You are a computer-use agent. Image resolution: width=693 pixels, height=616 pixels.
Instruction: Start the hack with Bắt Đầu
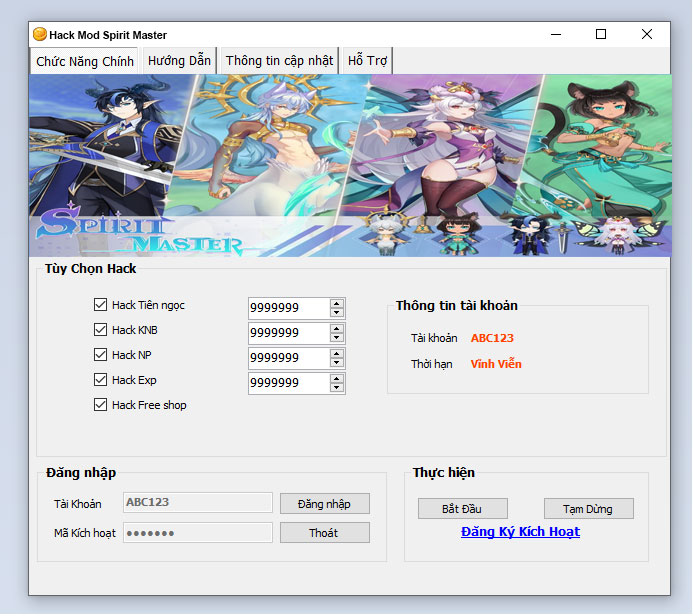point(462,509)
